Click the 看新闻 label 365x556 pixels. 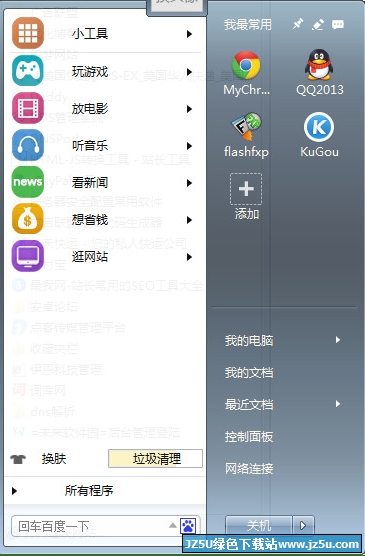coord(90,183)
